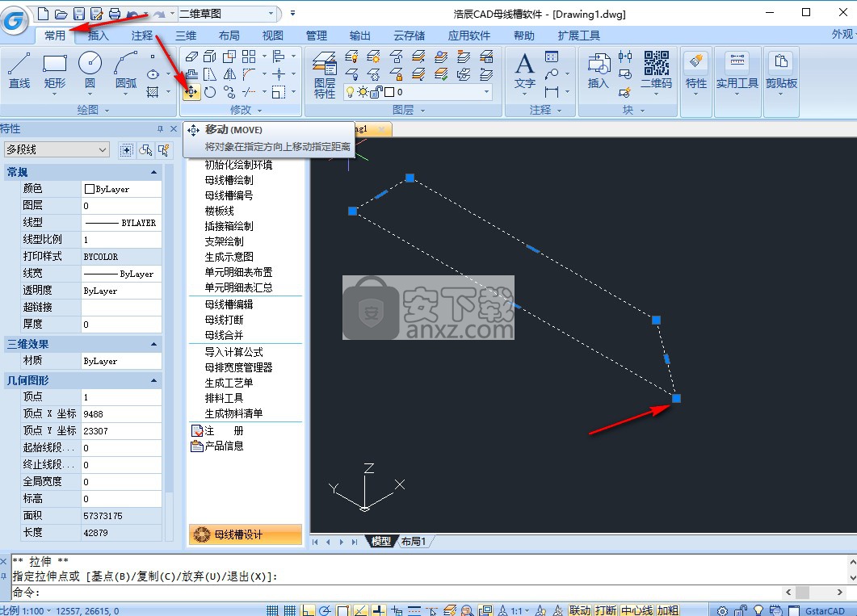This screenshot has height=616, width=857.
Task: Switch to the 扩展工具 ribbon tab
Action: 579,36
